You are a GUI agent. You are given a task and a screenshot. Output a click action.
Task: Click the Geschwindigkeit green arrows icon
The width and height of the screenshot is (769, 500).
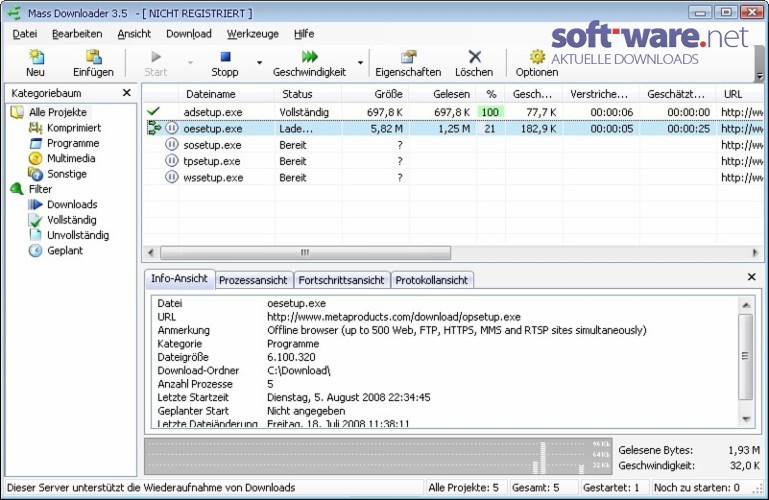[309, 57]
